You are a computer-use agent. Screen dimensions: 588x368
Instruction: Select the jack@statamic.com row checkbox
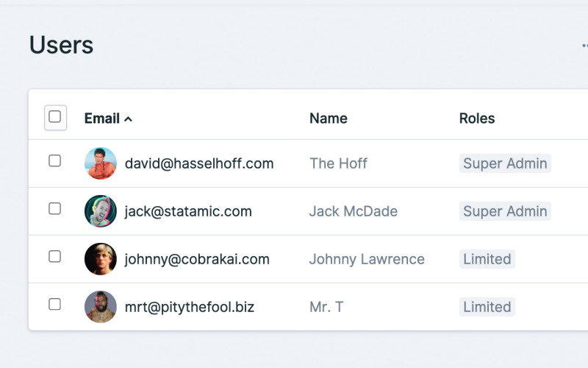pos(55,209)
